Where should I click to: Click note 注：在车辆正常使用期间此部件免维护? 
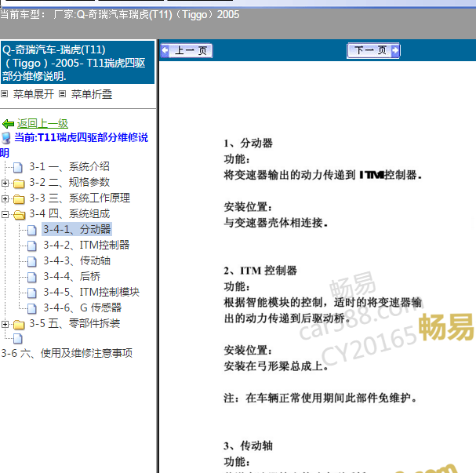[320, 398]
